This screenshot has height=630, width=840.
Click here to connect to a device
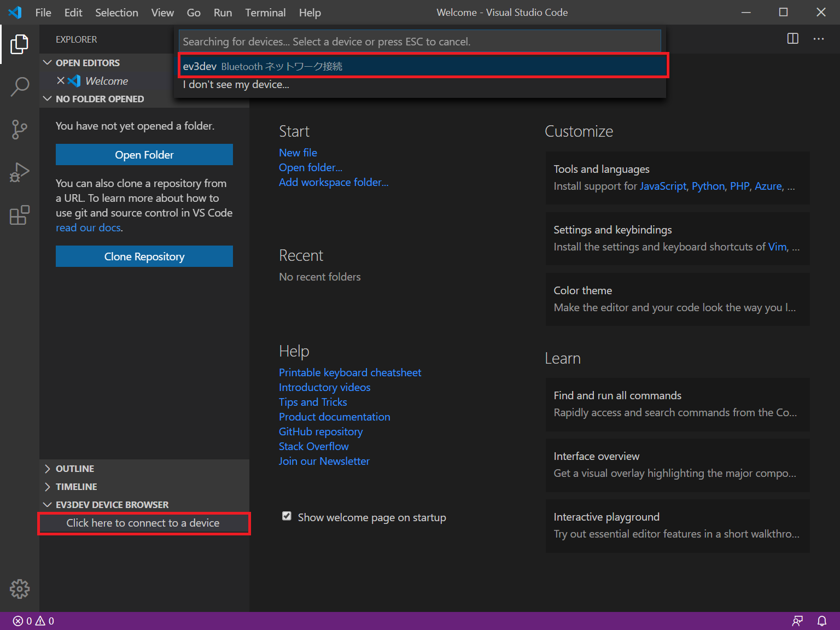pos(143,523)
